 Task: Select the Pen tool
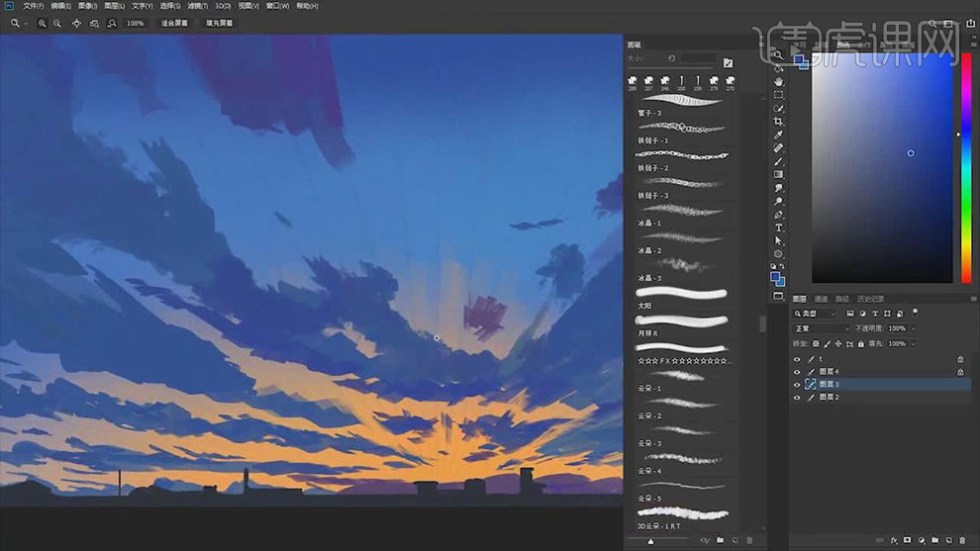tap(778, 215)
